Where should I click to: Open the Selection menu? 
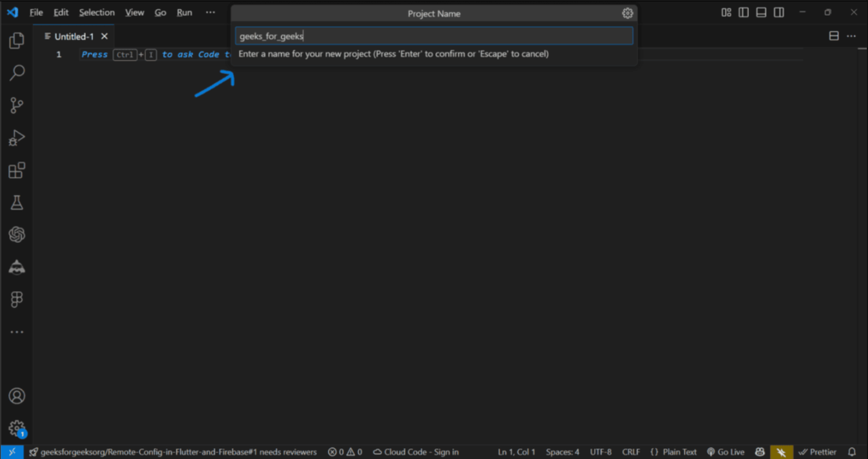97,12
